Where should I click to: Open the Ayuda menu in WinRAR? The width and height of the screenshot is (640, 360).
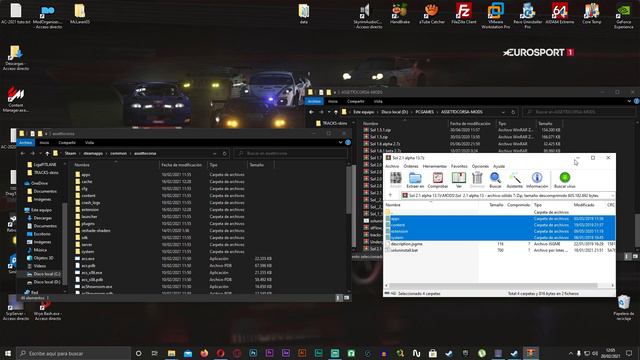point(499,166)
